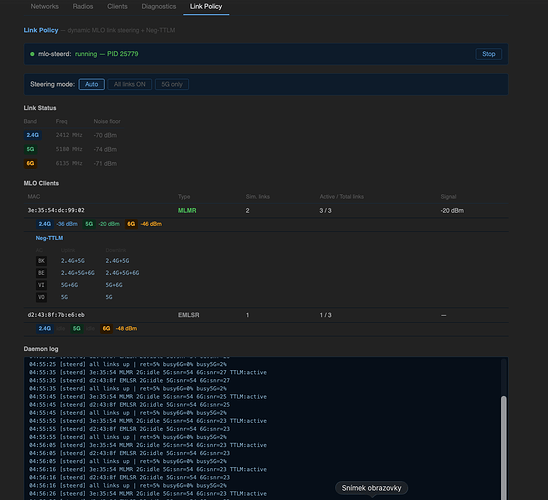Viewport: 548px width, 500px height.
Task: Click the 6G badge under the EMLSR client
Action: tap(106, 328)
